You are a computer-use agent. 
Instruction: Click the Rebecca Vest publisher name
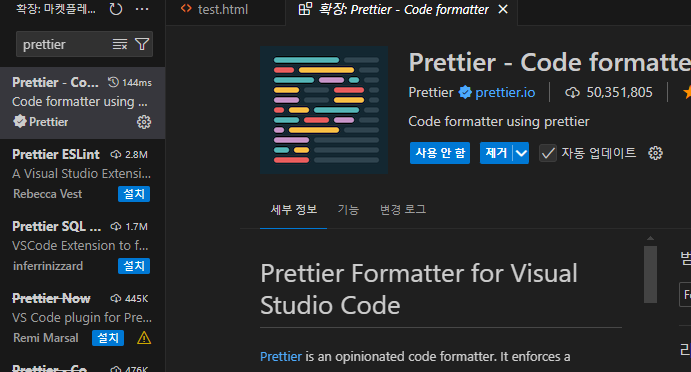point(48,194)
